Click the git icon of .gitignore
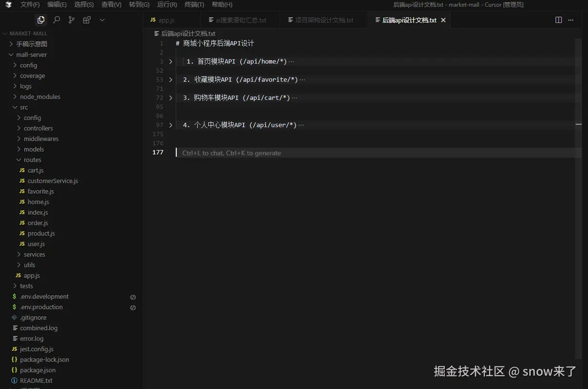Image resolution: width=588 pixels, height=389 pixels. pyautogui.click(x=14, y=317)
